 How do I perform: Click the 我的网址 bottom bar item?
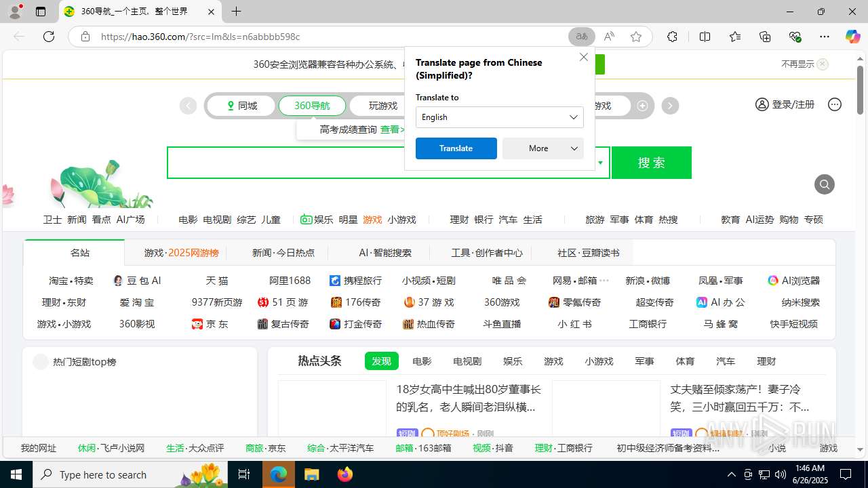tap(39, 448)
